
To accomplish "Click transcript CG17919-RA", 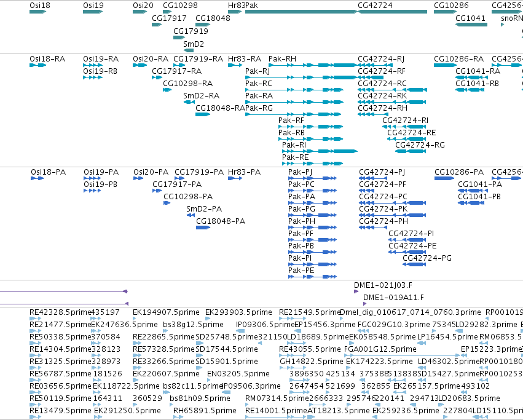I will [x=198, y=59].
